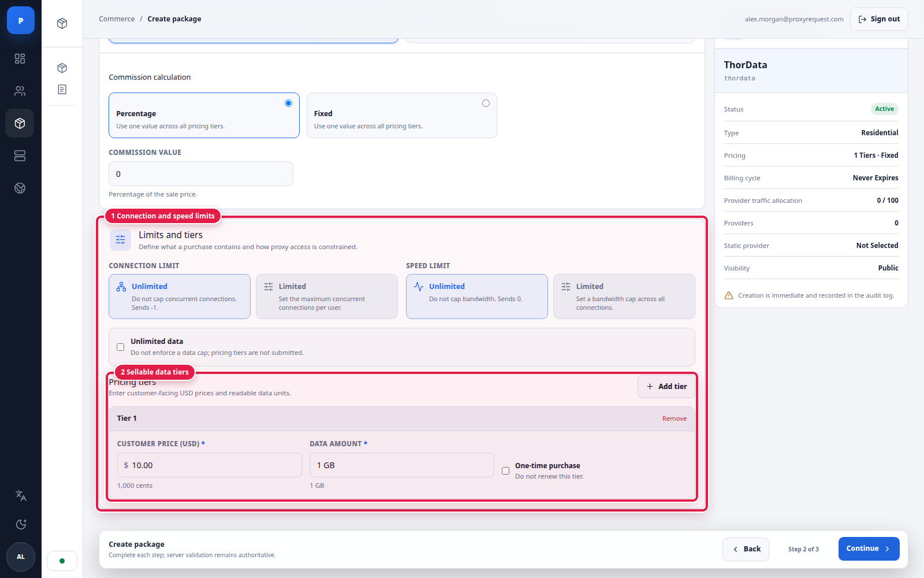
Task: Open the dashboard grid icon in the sidebar
Action: [20, 58]
